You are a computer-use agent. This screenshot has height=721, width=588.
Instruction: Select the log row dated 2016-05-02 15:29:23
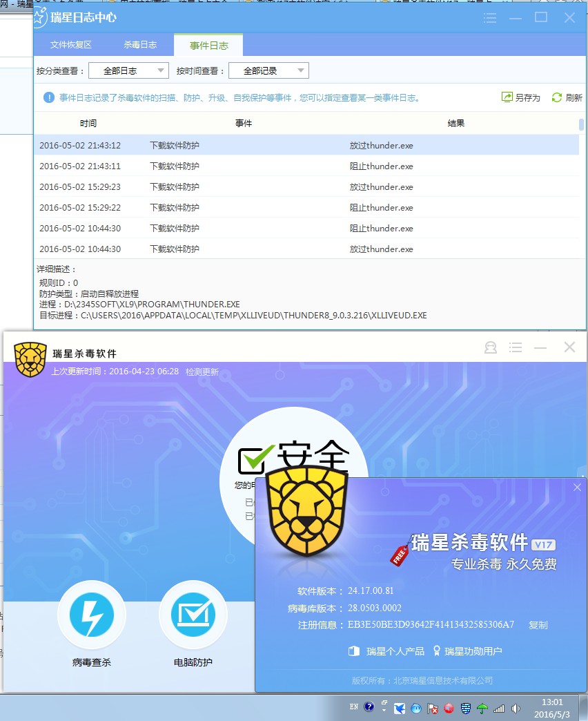point(306,186)
